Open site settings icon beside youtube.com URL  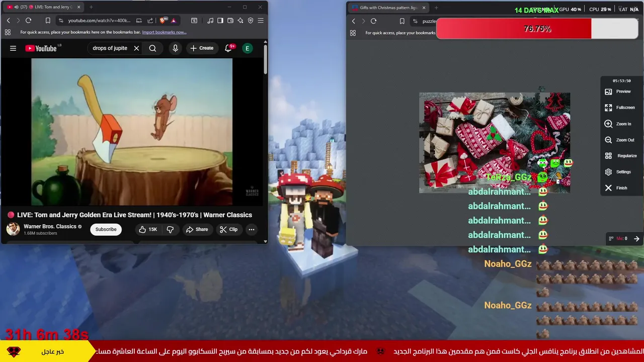(61, 21)
